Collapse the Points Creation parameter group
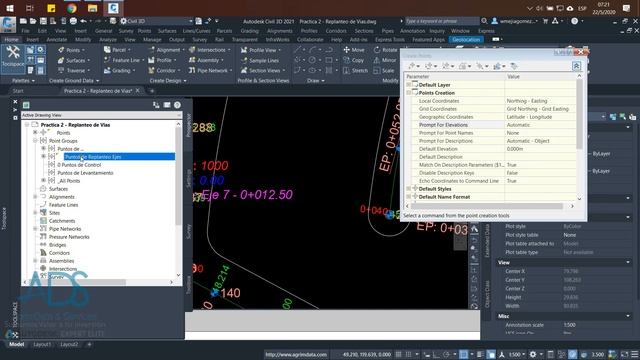This screenshot has height=360, width=640. [409, 93]
